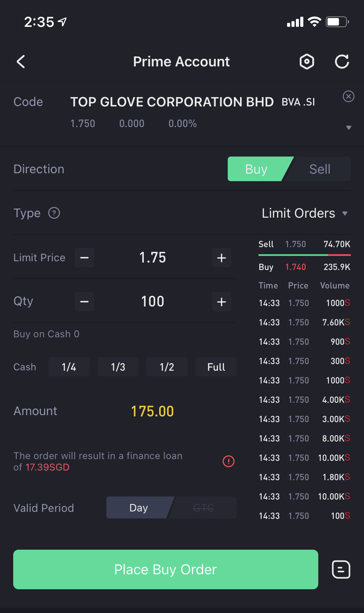Tap Place Buy Order button
364x613 pixels.
(166, 569)
